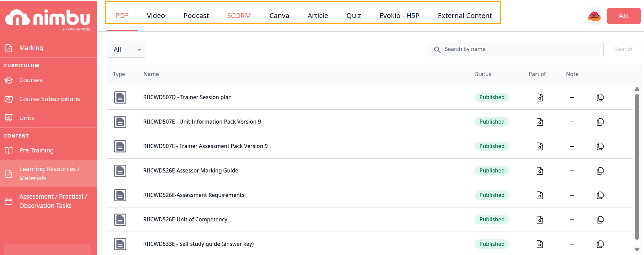The image size is (644, 255).
Task: Duplicate RIICWD507D Trainer Session plan
Action: click(600, 97)
